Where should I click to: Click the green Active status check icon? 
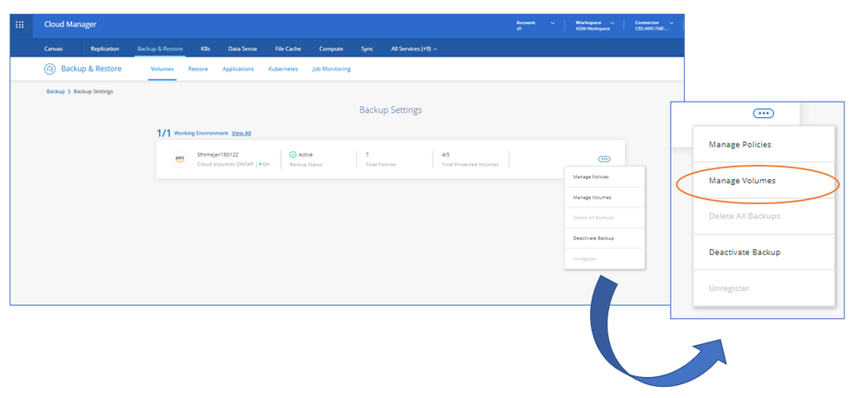click(x=293, y=155)
